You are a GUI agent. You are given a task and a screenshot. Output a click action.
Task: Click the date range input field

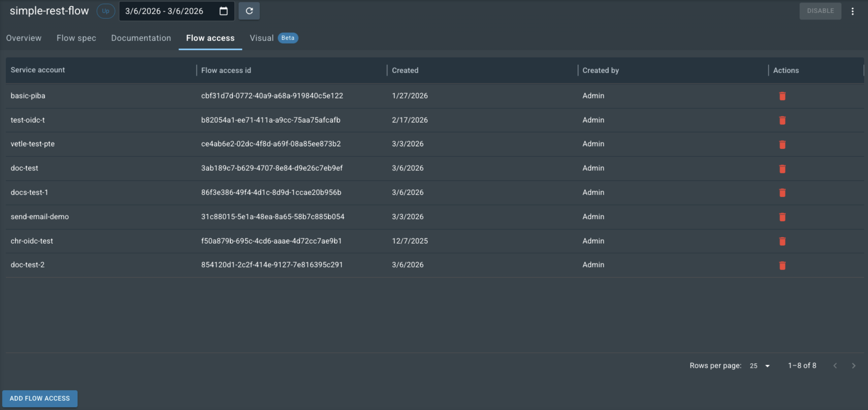[177, 11]
